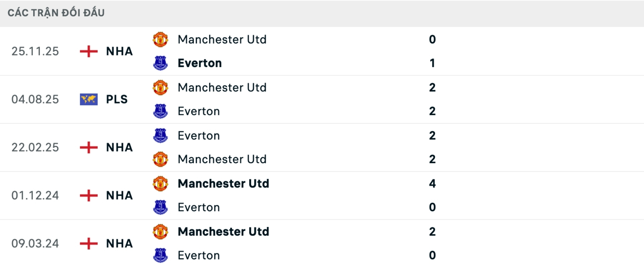Click the Everton crest in the 22.02.25 row

pos(161,136)
